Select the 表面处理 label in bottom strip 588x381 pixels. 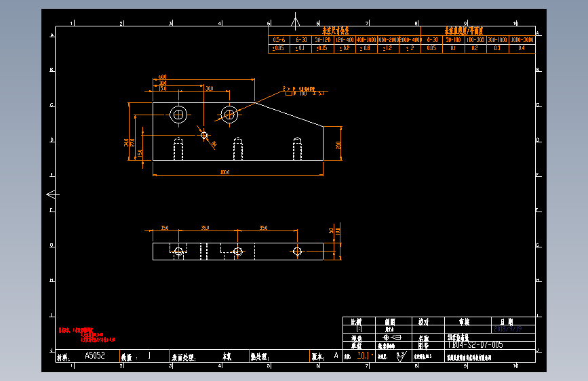(184, 358)
